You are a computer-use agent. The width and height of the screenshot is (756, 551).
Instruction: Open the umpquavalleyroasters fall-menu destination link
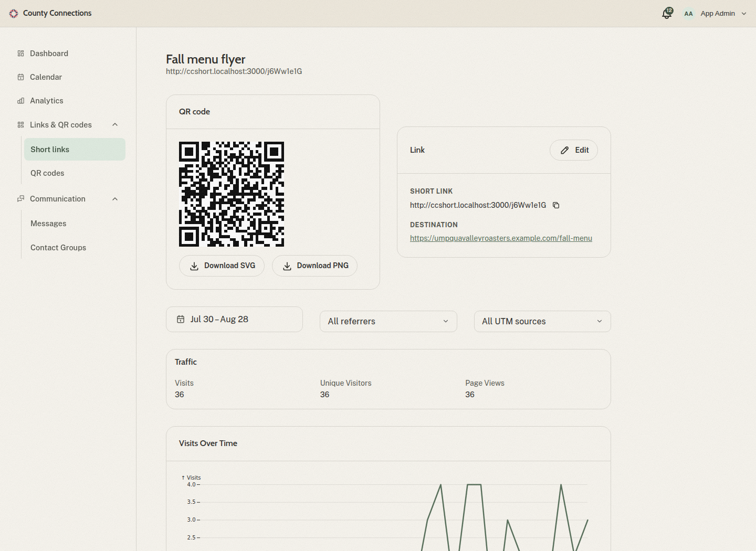pyautogui.click(x=501, y=238)
